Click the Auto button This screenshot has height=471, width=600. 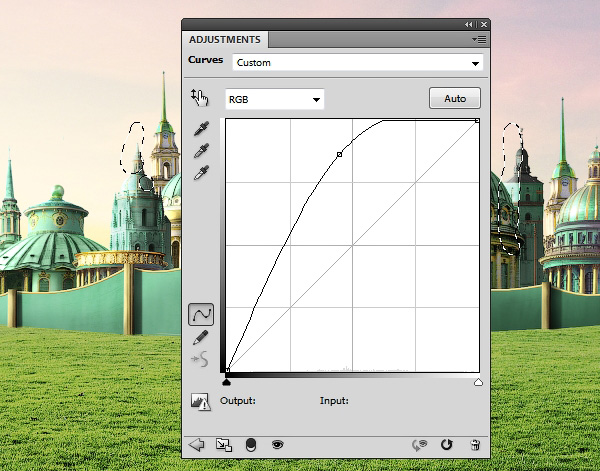[455, 98]
